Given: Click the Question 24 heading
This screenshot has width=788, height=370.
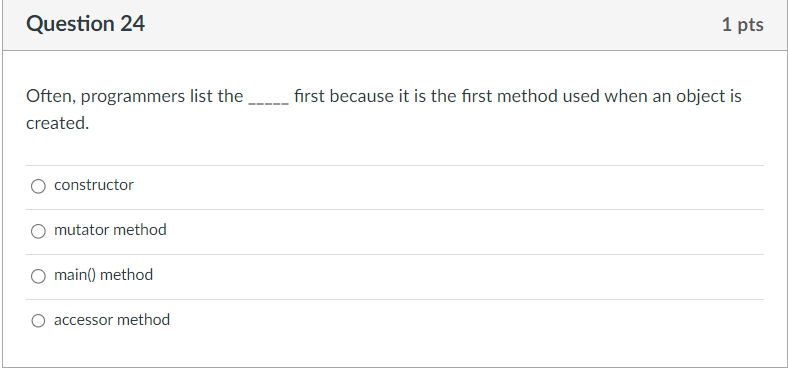Looking at the screenshot, I should 85,24.
